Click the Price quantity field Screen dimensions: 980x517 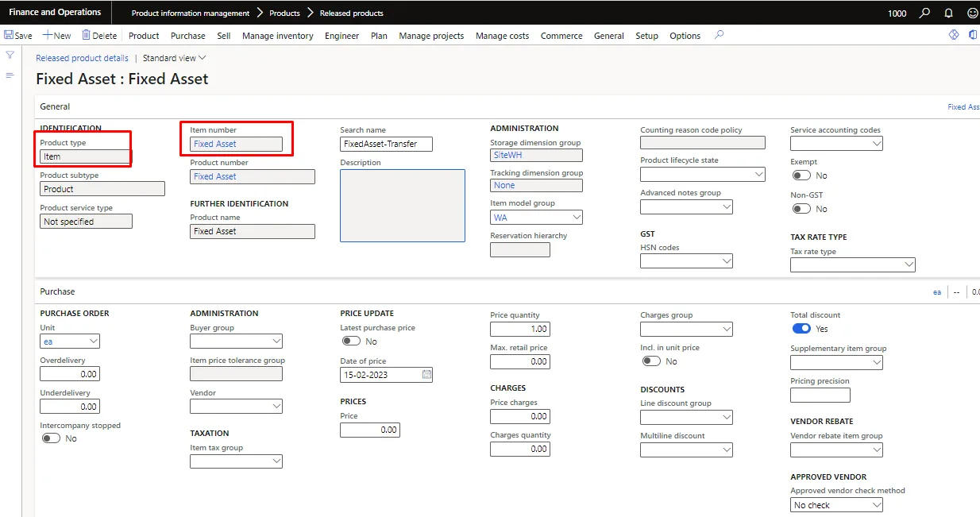[x=520, y=329]
